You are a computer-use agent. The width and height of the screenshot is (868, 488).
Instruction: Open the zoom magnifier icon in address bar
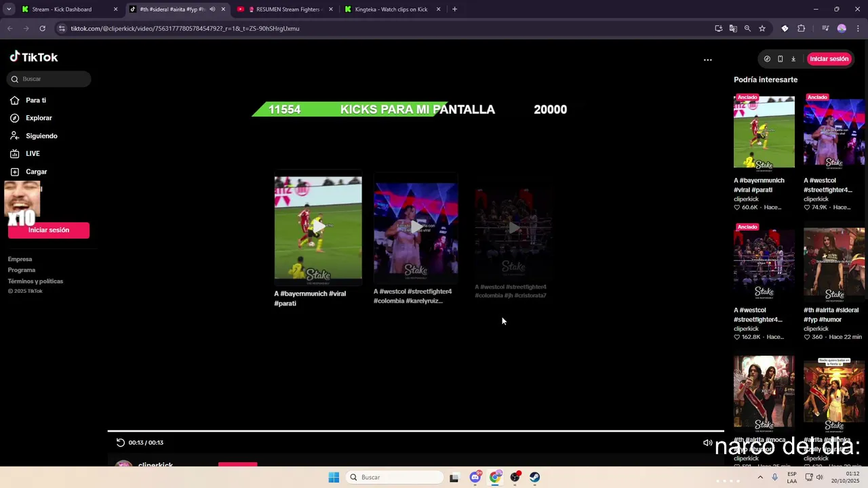pos(747,28)
